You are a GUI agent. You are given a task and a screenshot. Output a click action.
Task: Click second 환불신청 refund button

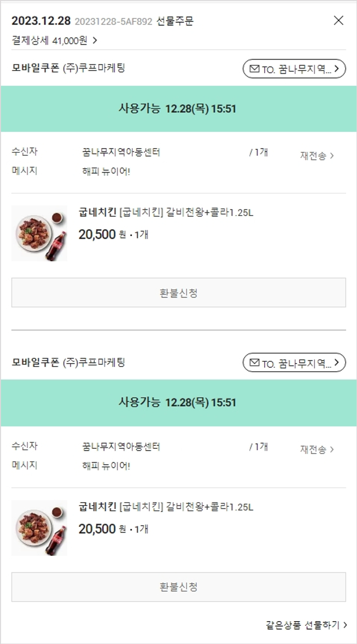click(x=178, y=587)
